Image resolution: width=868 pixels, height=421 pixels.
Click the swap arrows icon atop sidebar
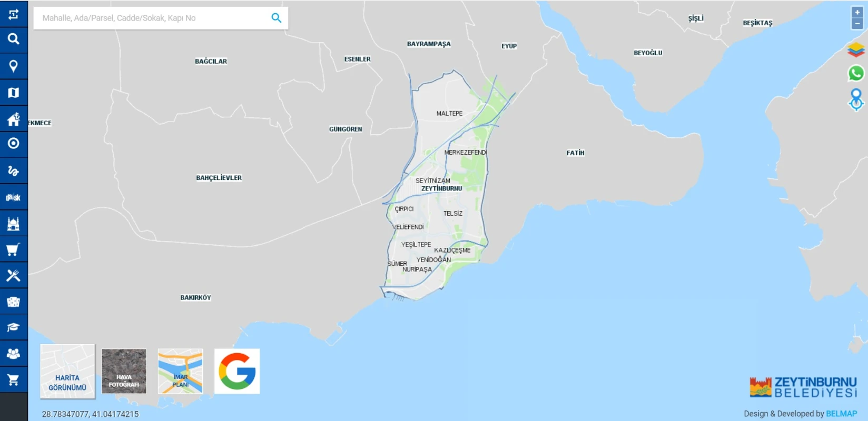click(x=14, y=14)
